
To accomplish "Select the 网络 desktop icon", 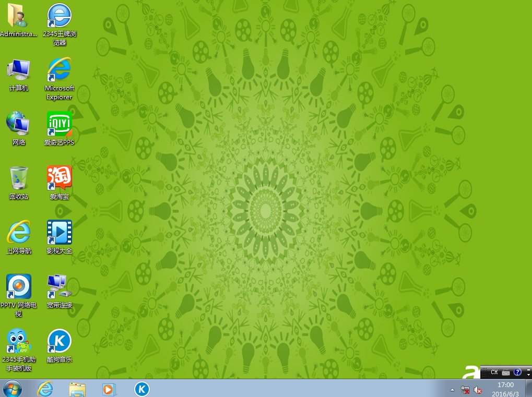I will 19,129.
